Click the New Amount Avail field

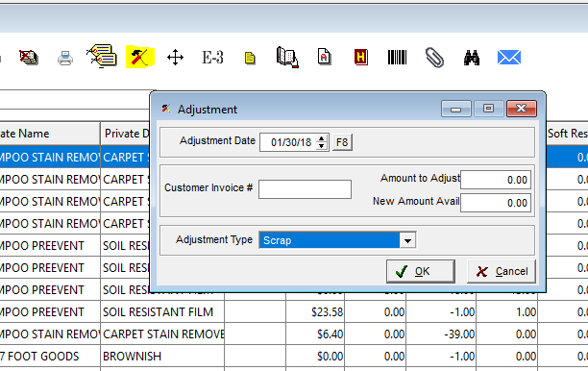coord(496,203)
